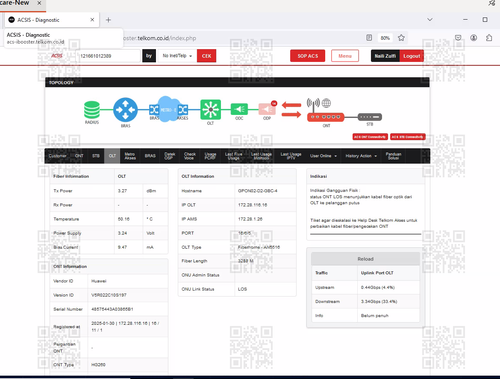Click the ACS STB Connectivity button
This screenshot has width=500, height=379.
click(408, 137)
